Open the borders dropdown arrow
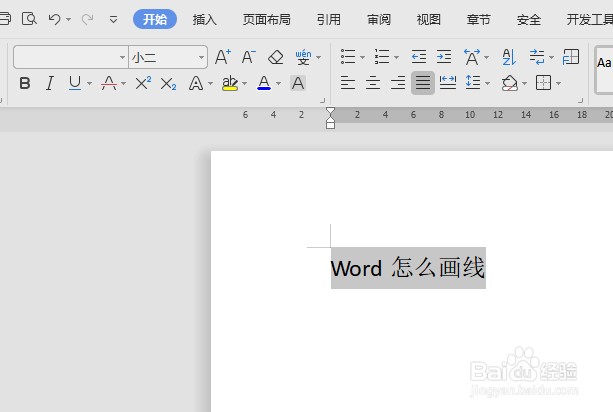This screenshot has width=613, height=412. [558, 83]
